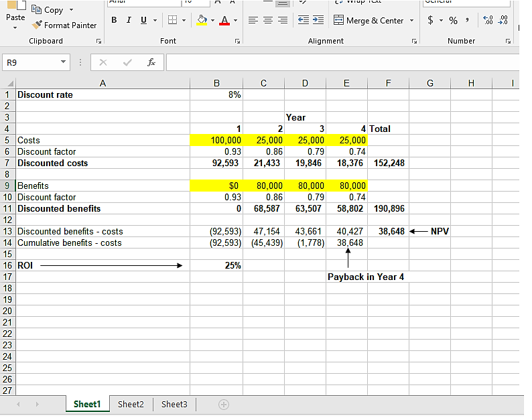This screenshot has width=532, height=420.
Task: Click into the formula bar
Action: tap(342, 62)
